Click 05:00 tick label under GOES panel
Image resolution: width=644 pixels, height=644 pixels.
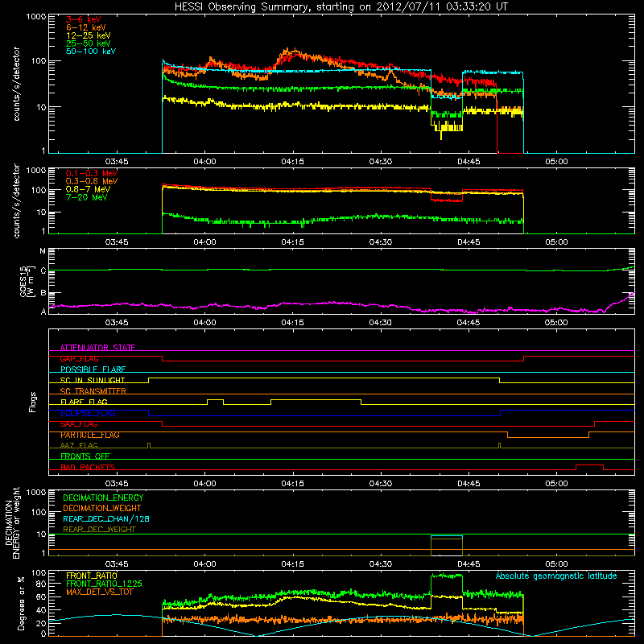pyautogui.click(x=556, y=323)
